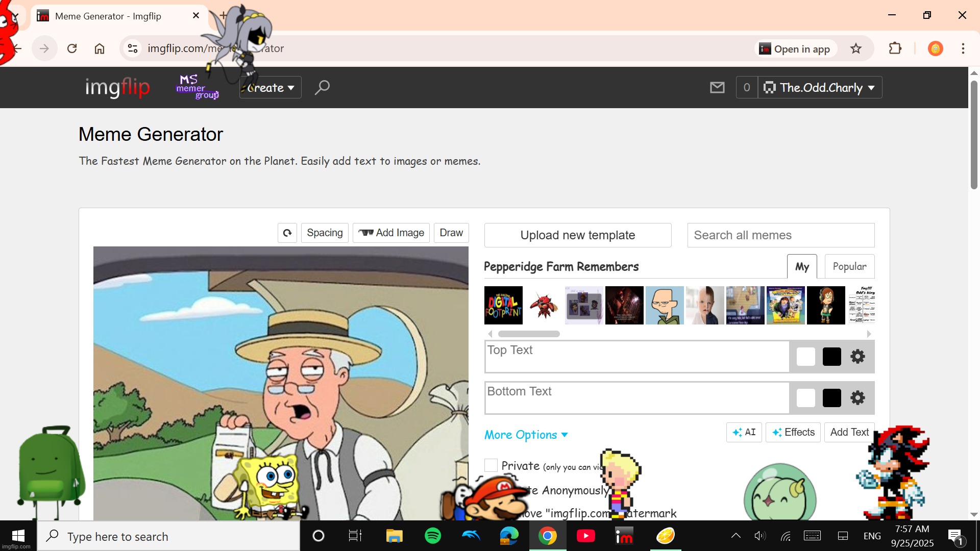This screenshot has width=980, height=551.
Task: Open the imgflip search magnifier
Action: click(322, 87)
